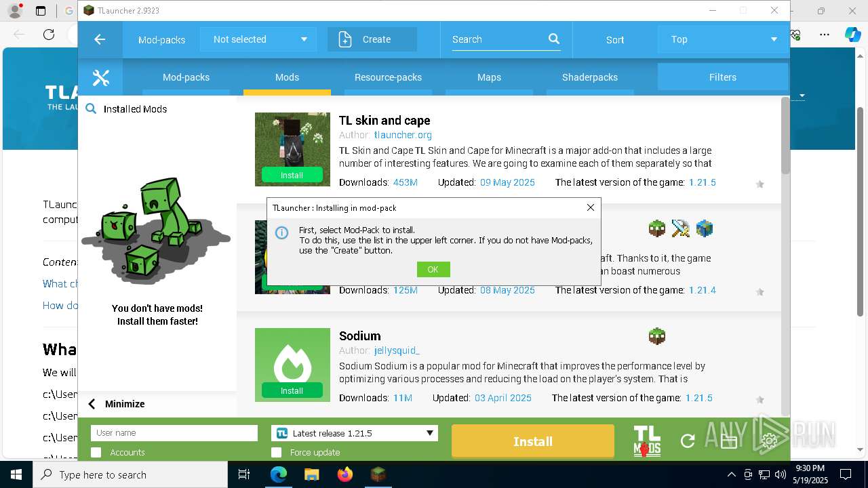Screen dimensions: 868x488
Task: Open the Windows Start menu
Action: [16, 474]
